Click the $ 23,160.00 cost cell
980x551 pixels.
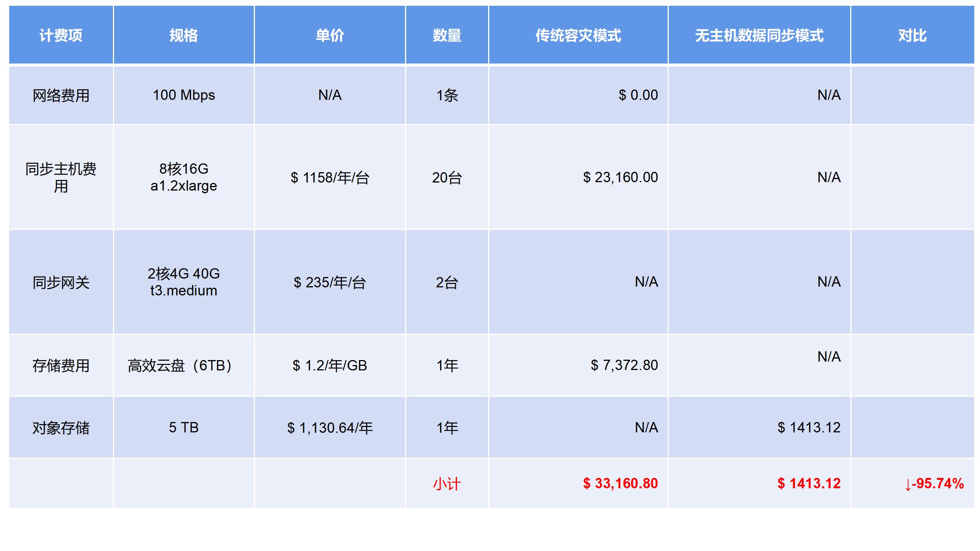[620, 177]
